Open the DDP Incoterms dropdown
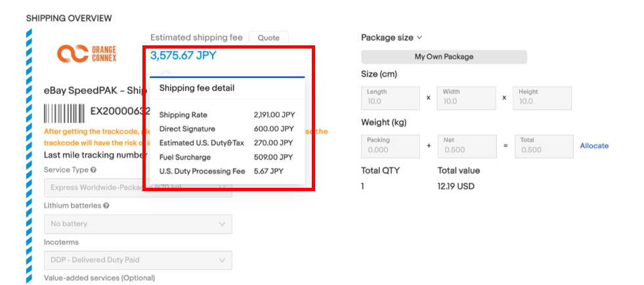 tap(138, 260)
